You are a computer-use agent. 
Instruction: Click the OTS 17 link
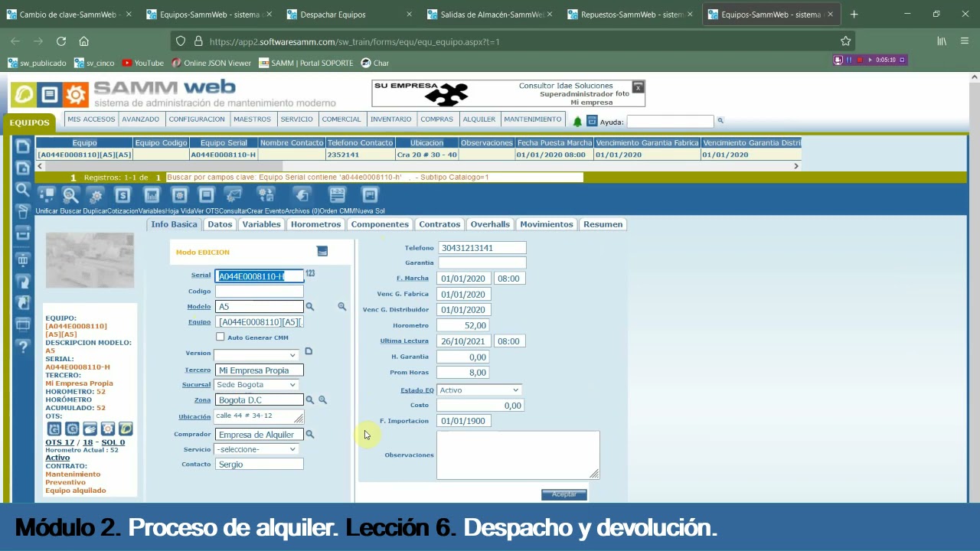[60, 442]
